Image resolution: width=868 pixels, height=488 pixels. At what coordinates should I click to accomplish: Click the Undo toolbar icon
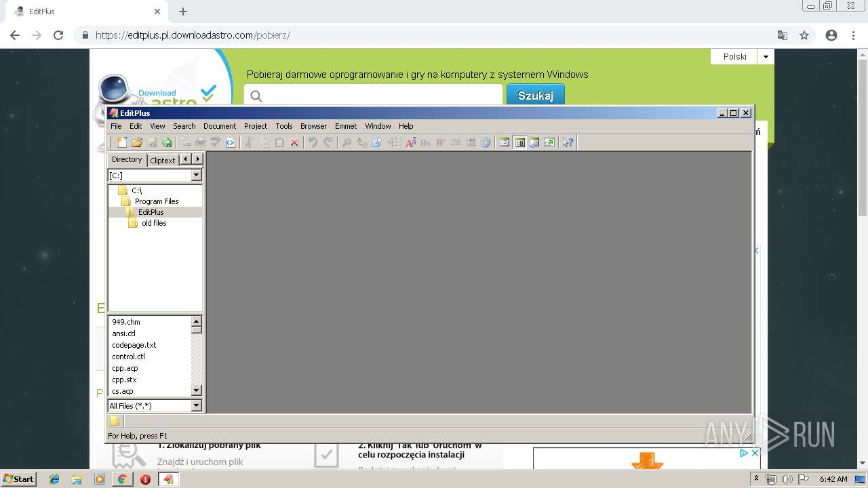[x=313, y=142]
